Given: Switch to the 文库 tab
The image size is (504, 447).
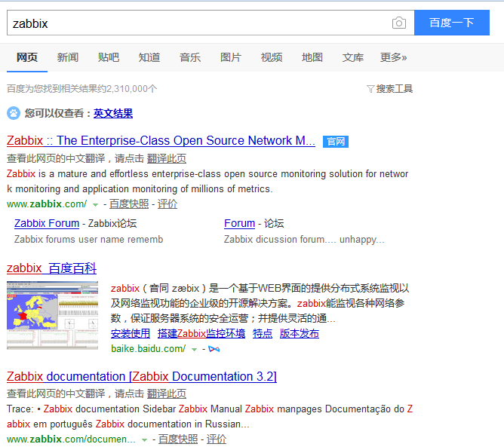Looking at the screenshot, I should pos(353,57).
